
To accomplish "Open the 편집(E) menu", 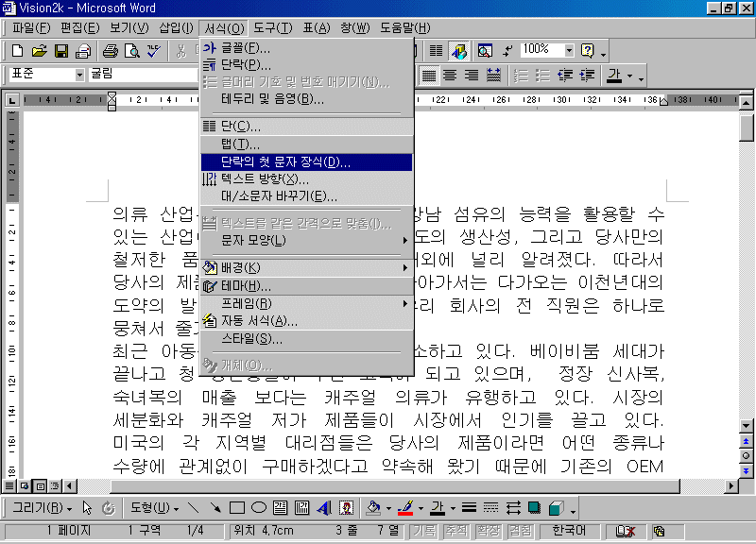I will 80,28.
